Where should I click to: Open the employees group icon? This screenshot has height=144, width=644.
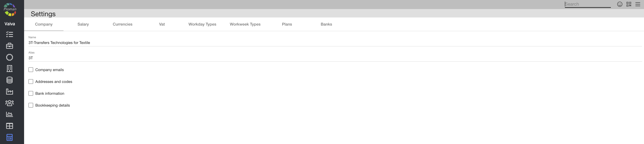point(10,103)
